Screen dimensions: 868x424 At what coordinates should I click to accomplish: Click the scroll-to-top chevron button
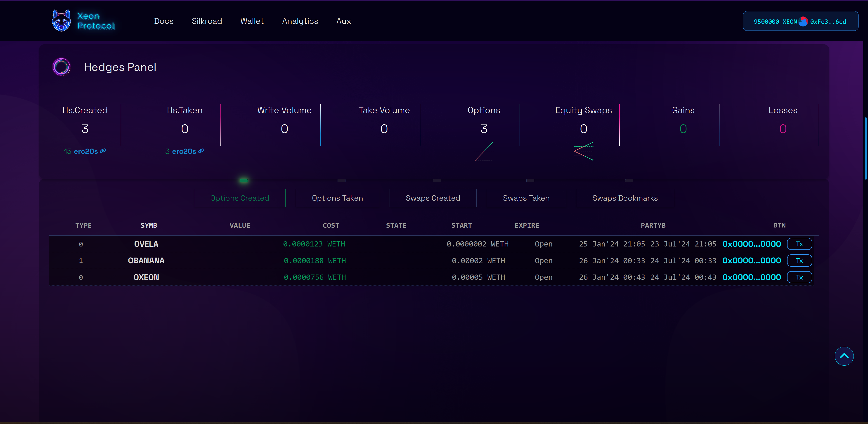(844, 356)
